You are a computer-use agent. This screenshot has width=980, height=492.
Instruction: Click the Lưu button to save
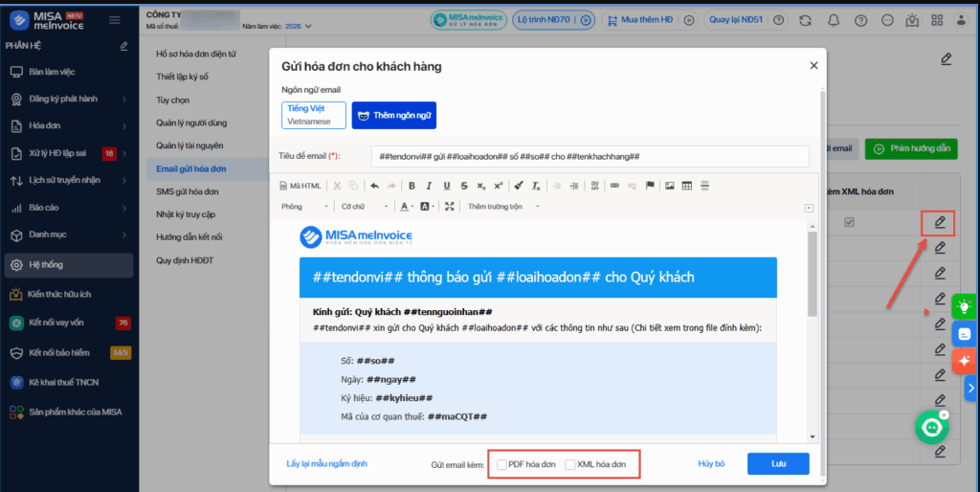pos(777,463)
